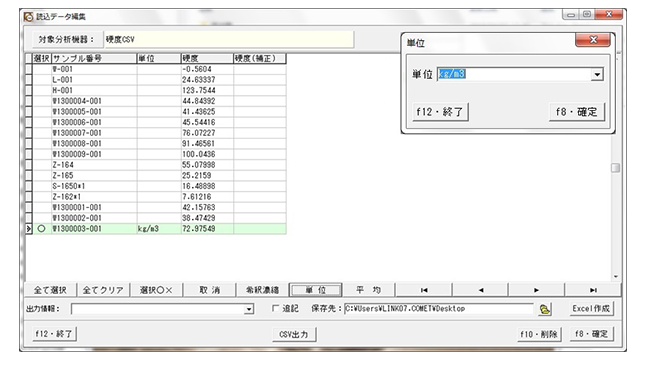Click scrollbar down arrow at right edge
The image size is (648, 366).
tap(616, 277)
